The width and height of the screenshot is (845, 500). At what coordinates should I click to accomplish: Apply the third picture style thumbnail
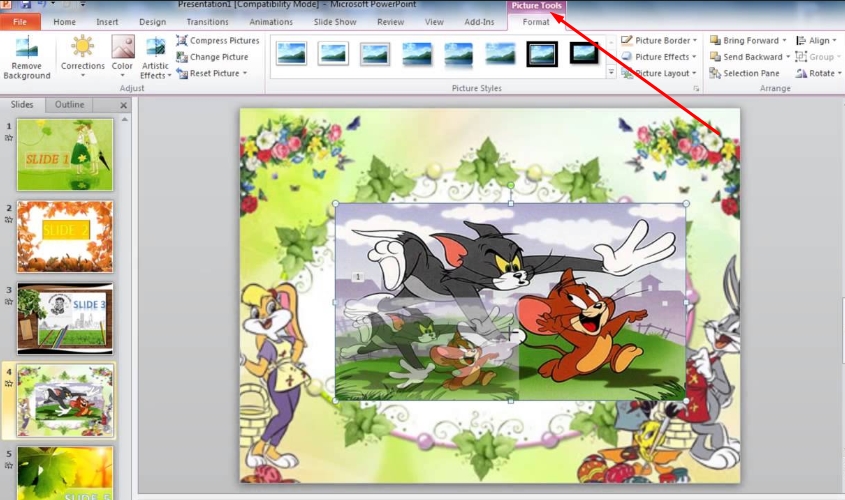point(375,54)
